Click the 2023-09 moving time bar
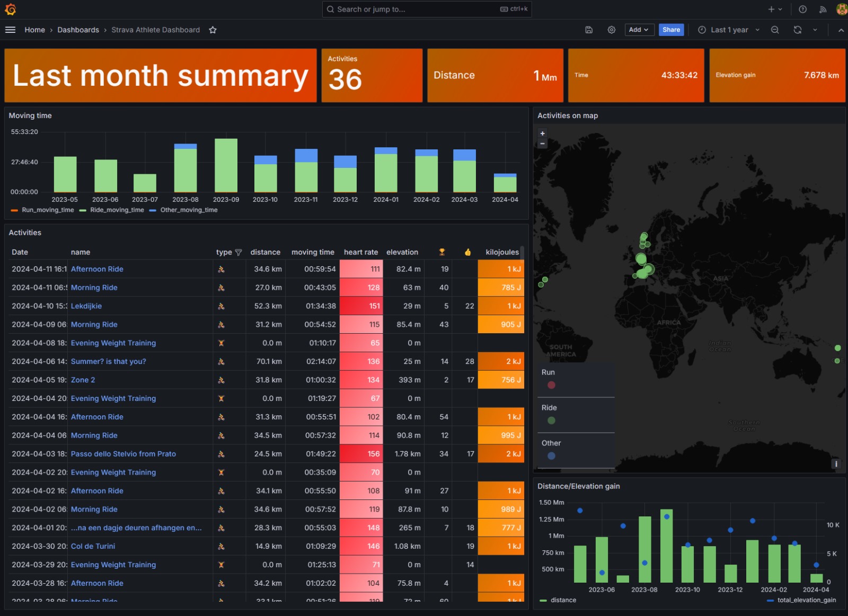 click(226, 165)
